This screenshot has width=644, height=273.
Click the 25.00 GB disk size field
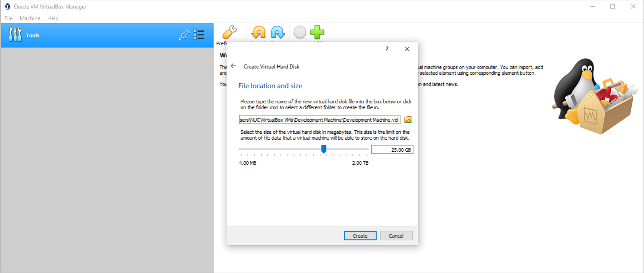click(392, 149)
